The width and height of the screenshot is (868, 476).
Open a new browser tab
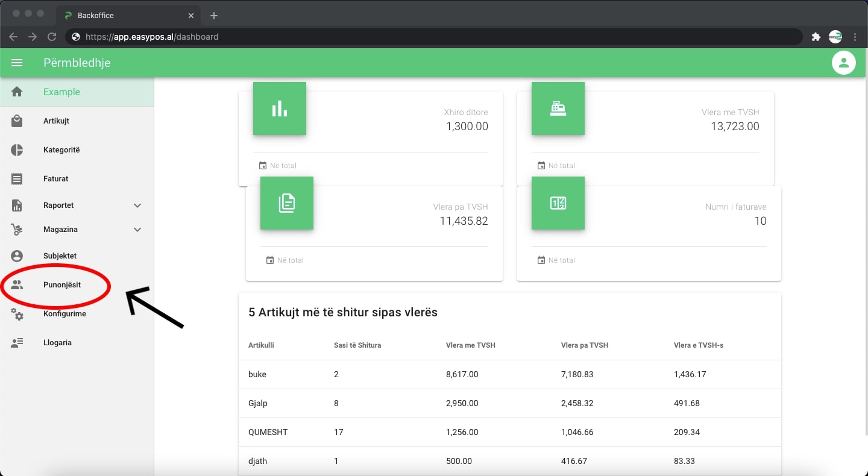[213, 16]
